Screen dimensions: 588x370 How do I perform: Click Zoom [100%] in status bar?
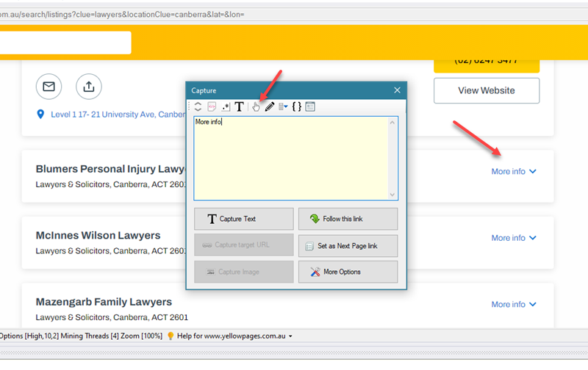coord(141,336)
